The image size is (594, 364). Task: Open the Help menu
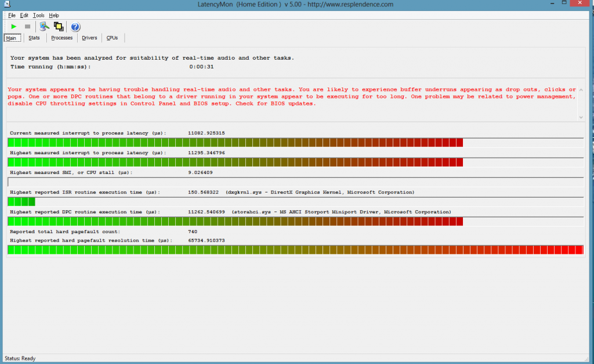point(54,16)
